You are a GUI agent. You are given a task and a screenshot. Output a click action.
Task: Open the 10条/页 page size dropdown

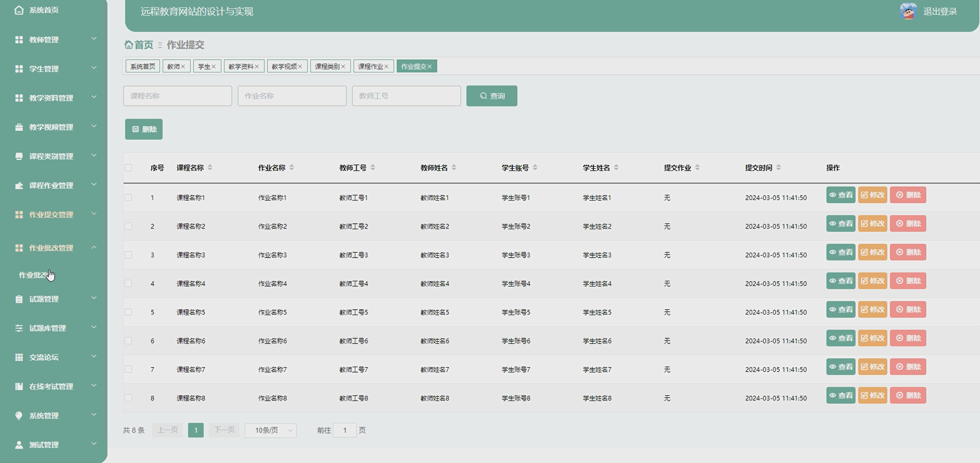271,430
